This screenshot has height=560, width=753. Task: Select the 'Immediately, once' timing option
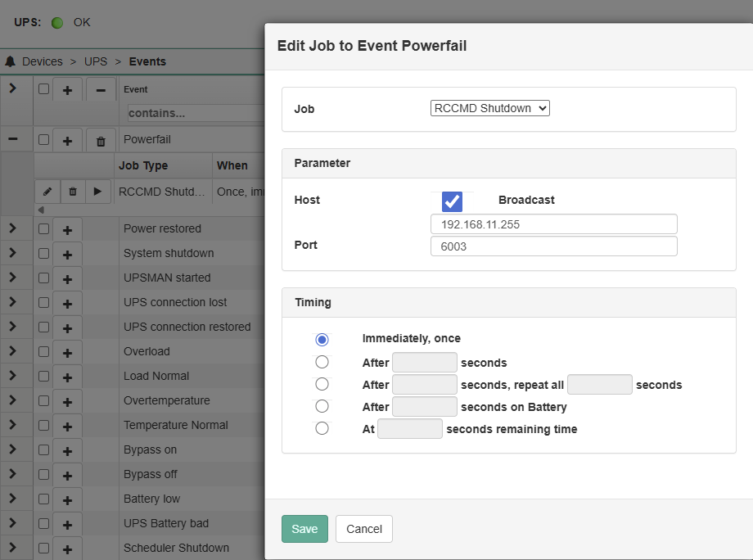click(322, 340)
